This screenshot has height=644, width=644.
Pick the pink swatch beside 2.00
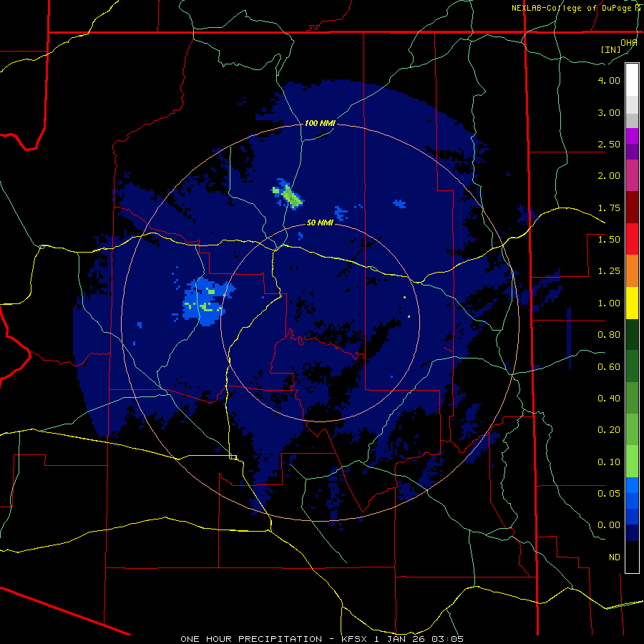pyautogui.click(x=632, y=175)
